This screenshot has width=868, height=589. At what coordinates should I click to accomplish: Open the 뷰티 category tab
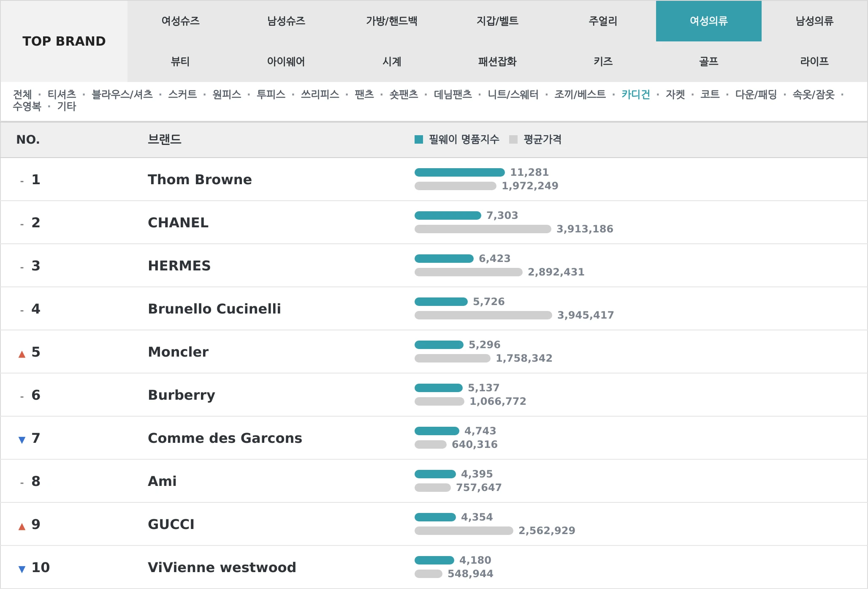[180, 61]
